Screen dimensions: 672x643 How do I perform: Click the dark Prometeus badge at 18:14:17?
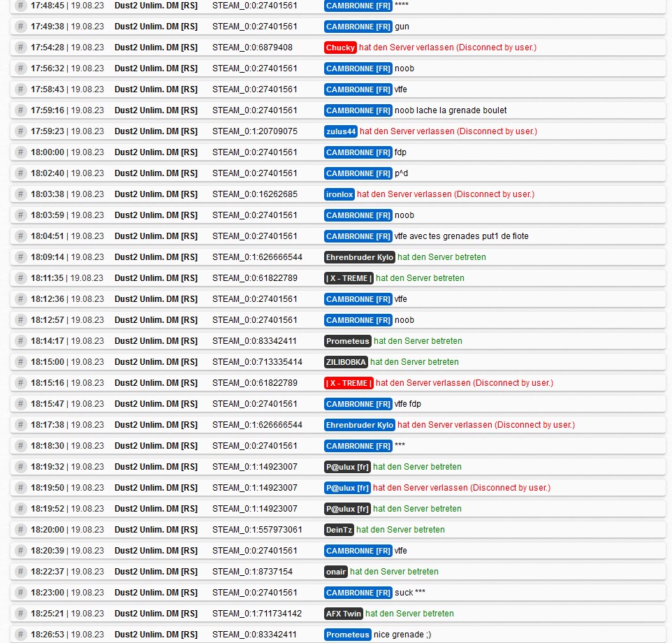tap(348, 342)
